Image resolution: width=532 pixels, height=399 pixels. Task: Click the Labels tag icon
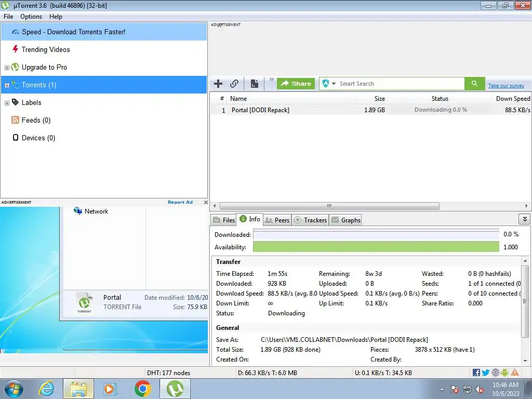coord(15,102)
